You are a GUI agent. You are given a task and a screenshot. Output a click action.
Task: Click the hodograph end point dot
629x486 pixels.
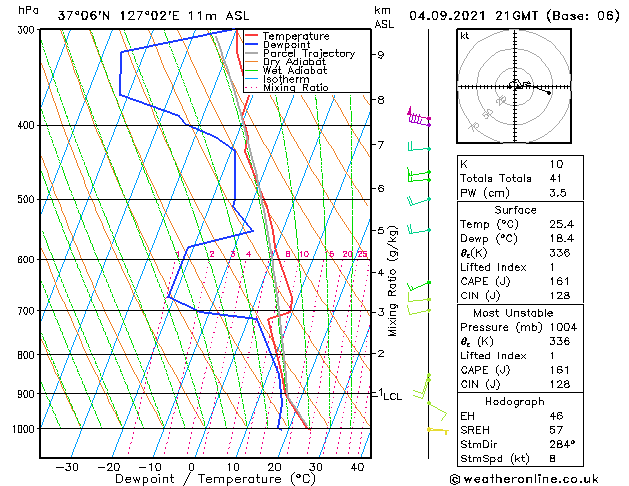[549, 93]
